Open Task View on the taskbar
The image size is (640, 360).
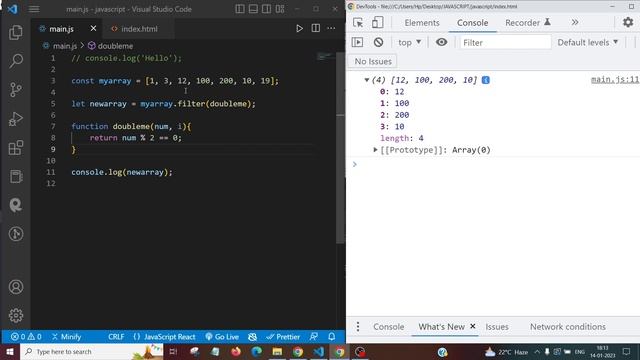click(x=173, y=351)
